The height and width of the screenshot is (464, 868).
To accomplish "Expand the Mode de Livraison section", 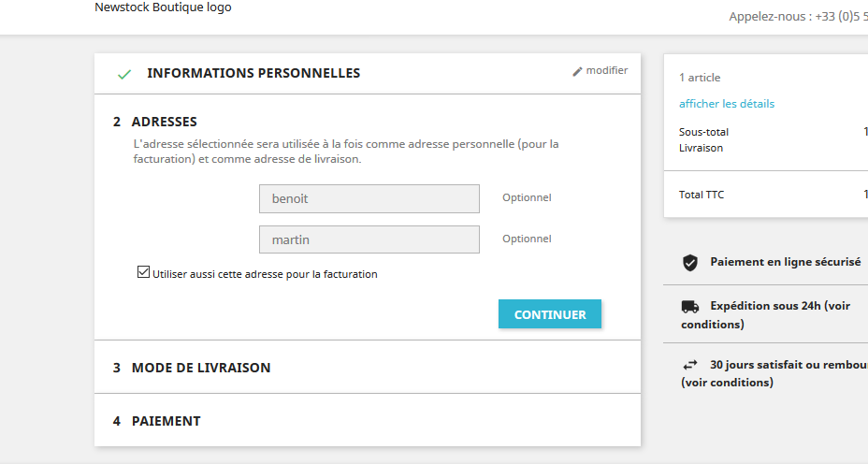I will [201, 368].
